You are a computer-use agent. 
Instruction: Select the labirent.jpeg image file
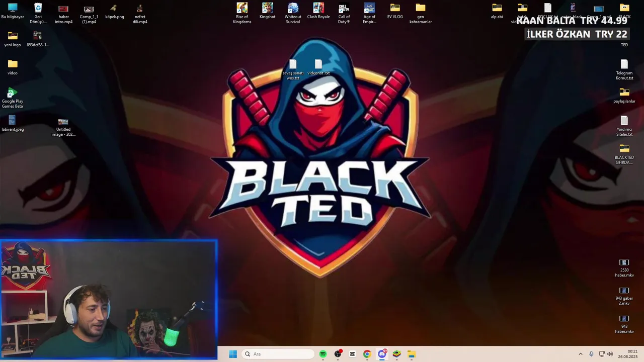13,124
